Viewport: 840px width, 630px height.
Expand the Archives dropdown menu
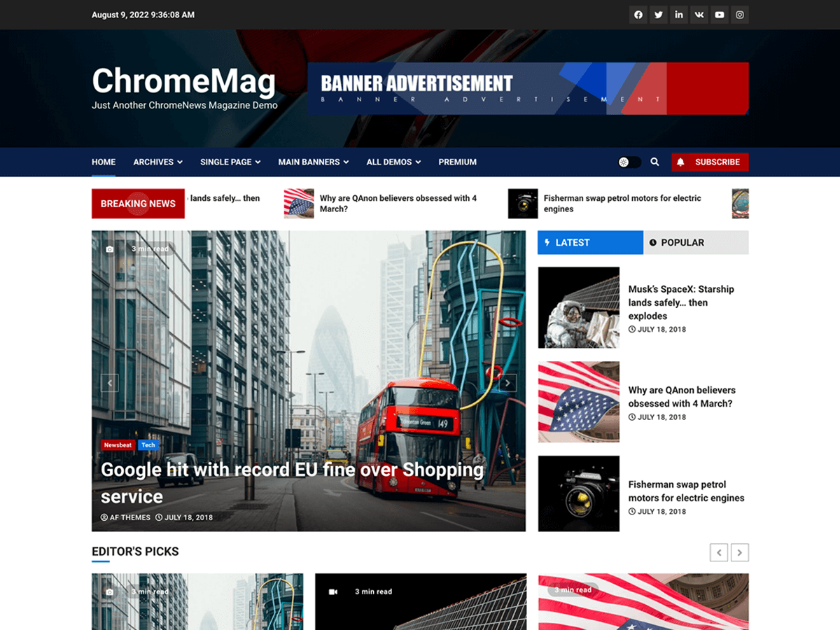tap(157, 162)
